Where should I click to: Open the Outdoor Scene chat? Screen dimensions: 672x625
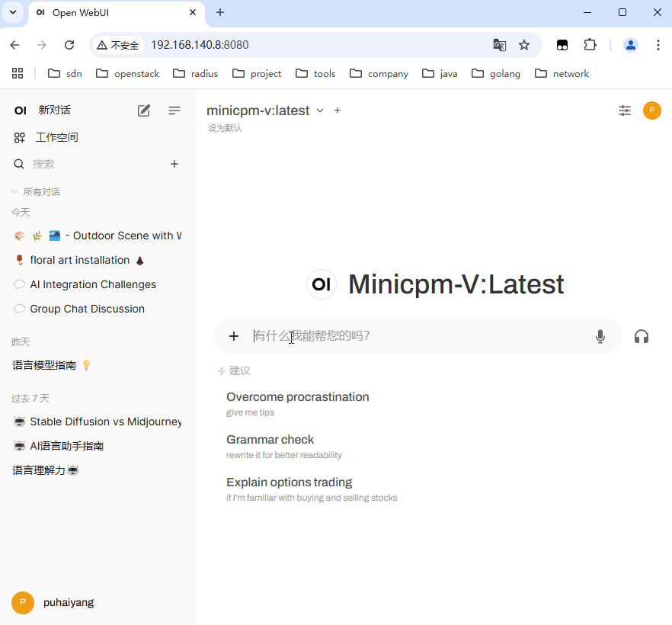pos(98,236)
